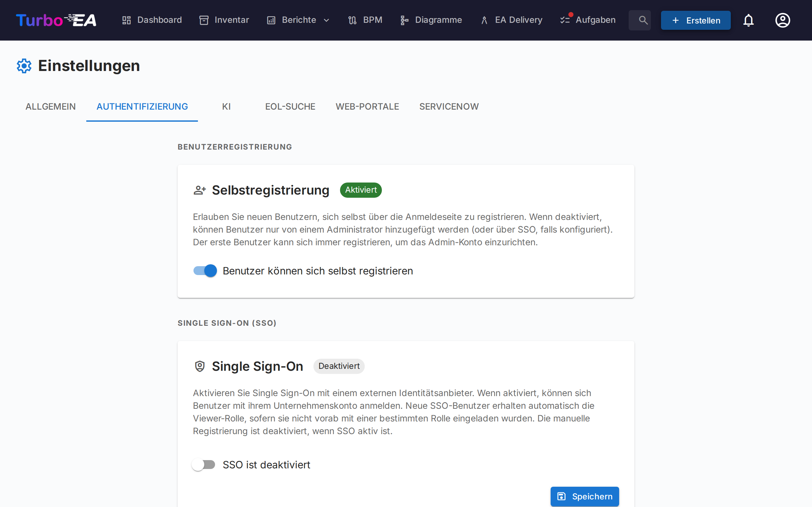The width and height of the screenshot is (812, 507).
Task: Select the EA Delivery person icon
Action: coord(484,20)
